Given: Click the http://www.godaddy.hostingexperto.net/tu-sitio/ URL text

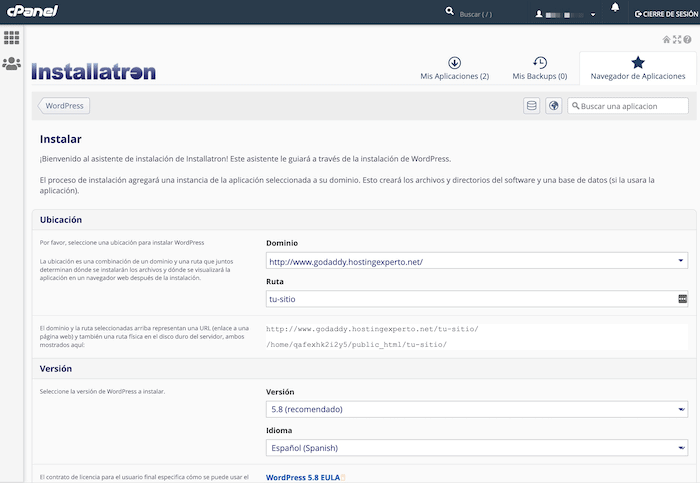Looking at the screenshot, I should pyautogui.click(x=372, y=329).
